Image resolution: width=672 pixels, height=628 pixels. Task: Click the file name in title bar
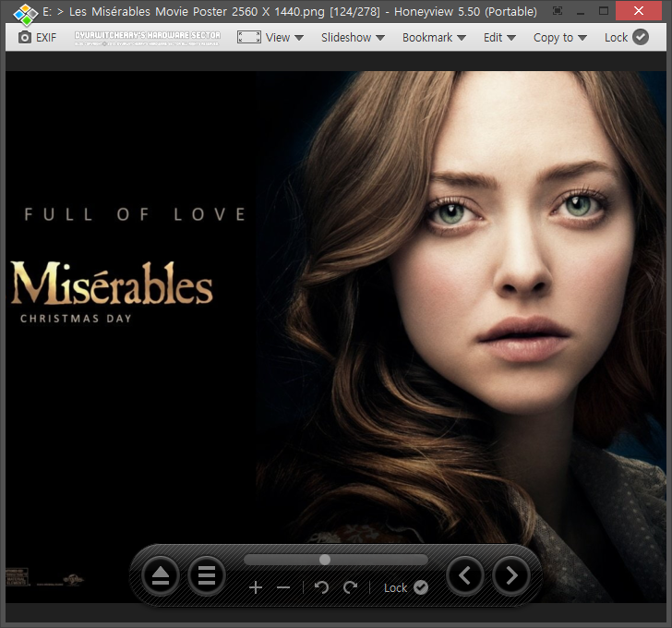click(x=197, y=12)
